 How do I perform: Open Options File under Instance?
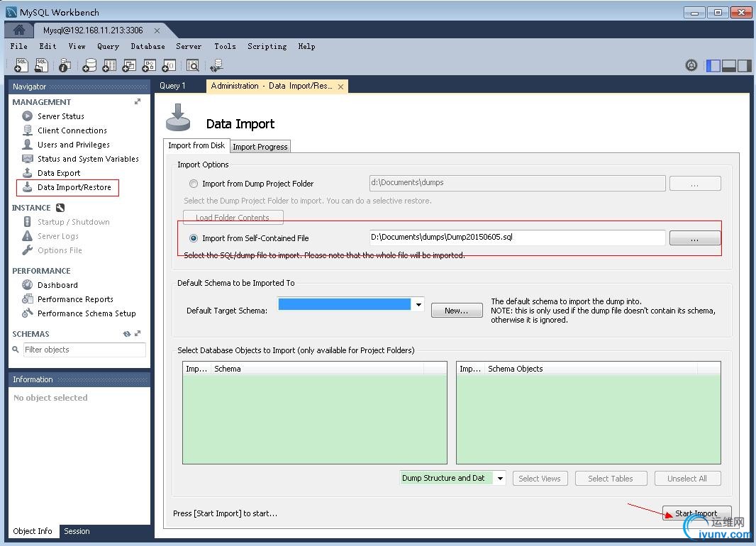pos(60,250)
